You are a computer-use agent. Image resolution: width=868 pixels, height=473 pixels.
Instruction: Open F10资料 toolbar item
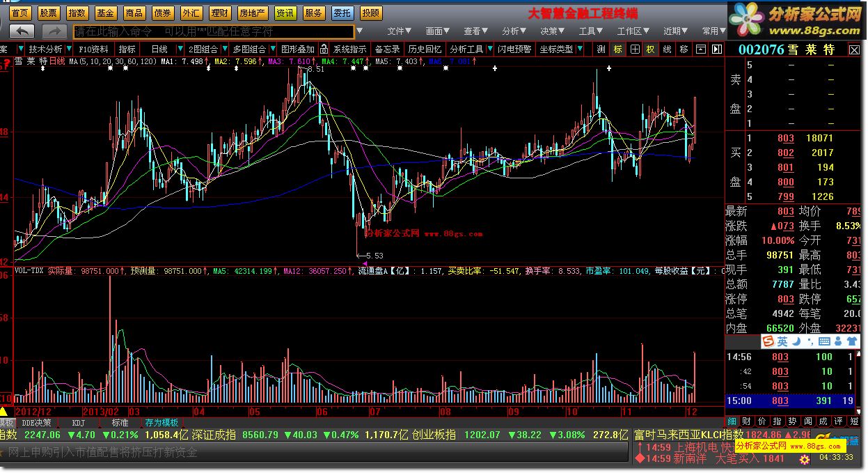(93, 49)
